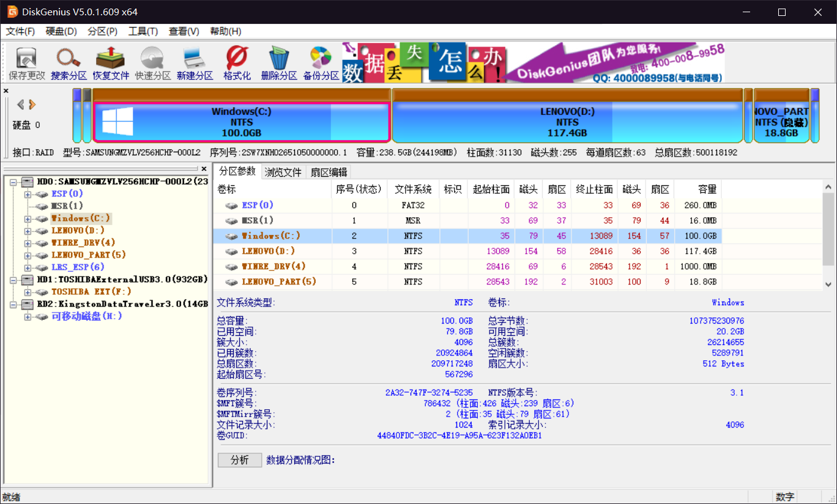Open the DiskGenius团队 data recovery banner ad
Screen dimensions: 837x504
533,62
